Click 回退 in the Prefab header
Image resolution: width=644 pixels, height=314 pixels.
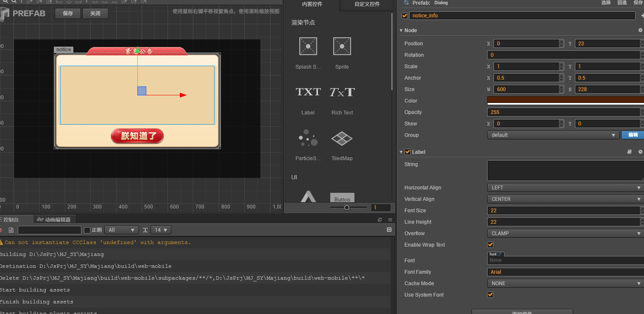click(622, 3)
